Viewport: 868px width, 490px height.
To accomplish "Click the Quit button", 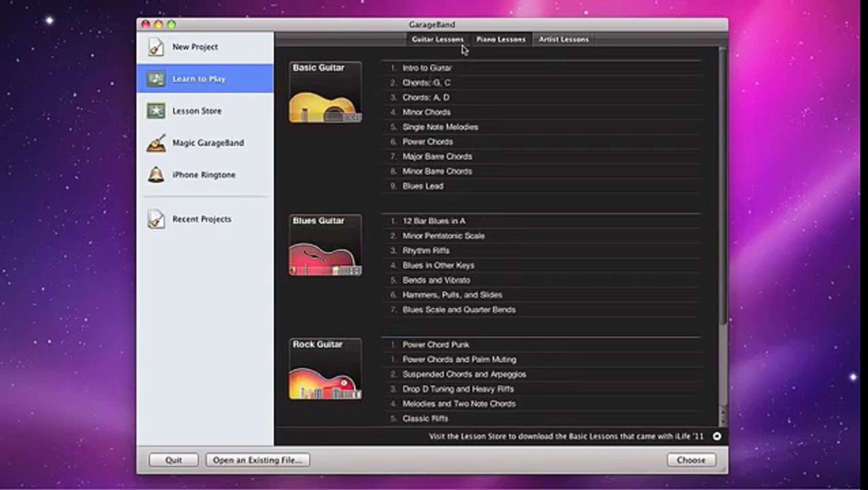I will tap(173, 460).
